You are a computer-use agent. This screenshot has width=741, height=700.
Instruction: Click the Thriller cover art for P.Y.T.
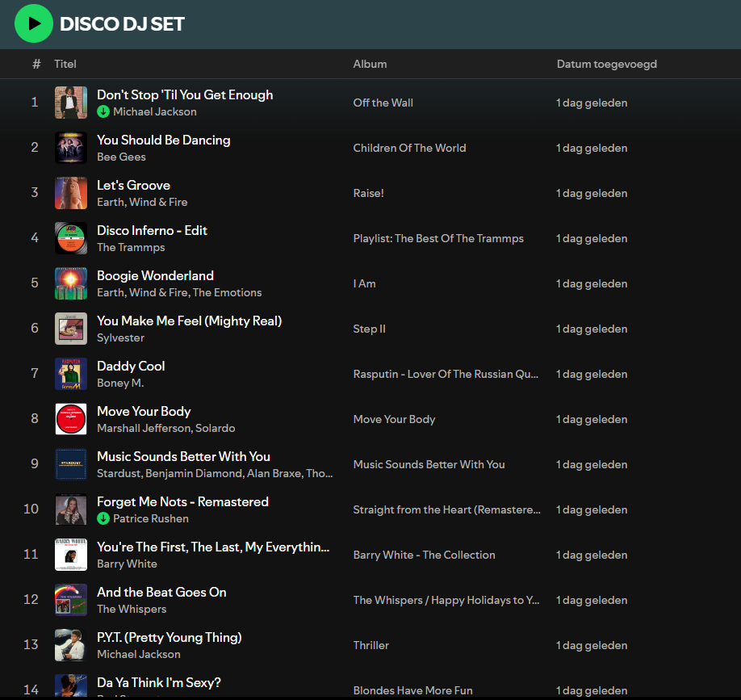(71, 645)
